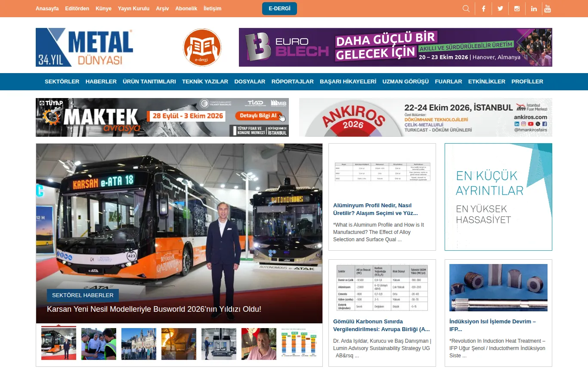The width and height of the screenshot is (588, 387).
Task: Open the LinkedIn icon in header
Action: (534, 9)
